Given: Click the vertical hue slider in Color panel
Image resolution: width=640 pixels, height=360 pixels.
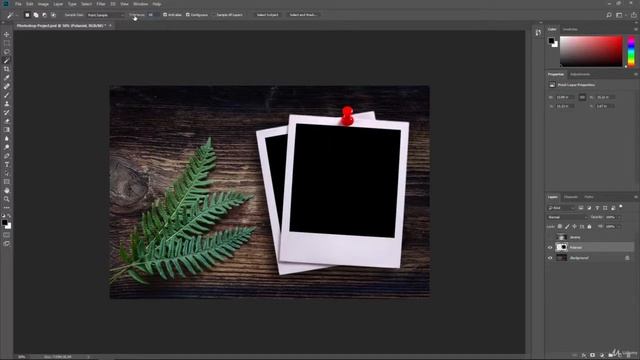Looking at the screenshot, I should tap(631, 51).
